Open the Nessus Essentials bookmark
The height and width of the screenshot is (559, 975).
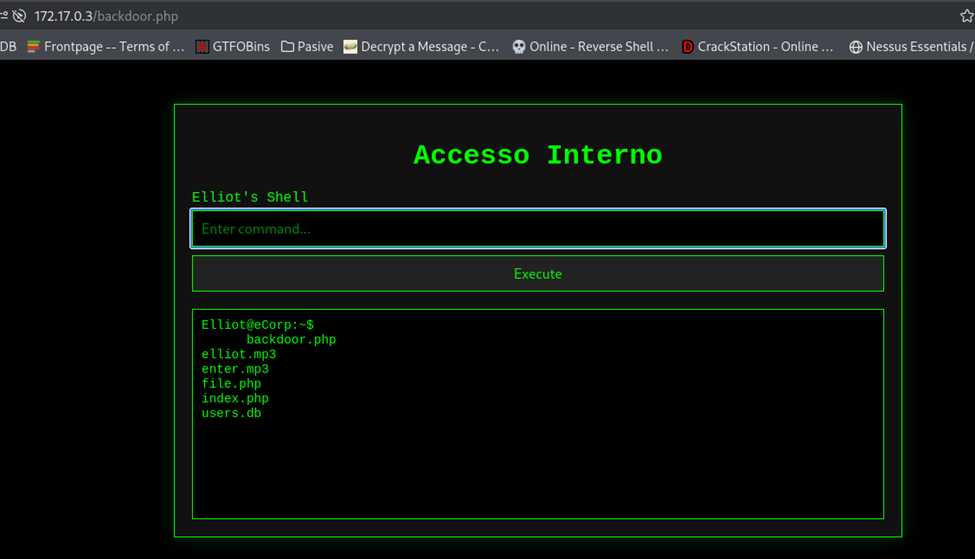coord(909,46)
